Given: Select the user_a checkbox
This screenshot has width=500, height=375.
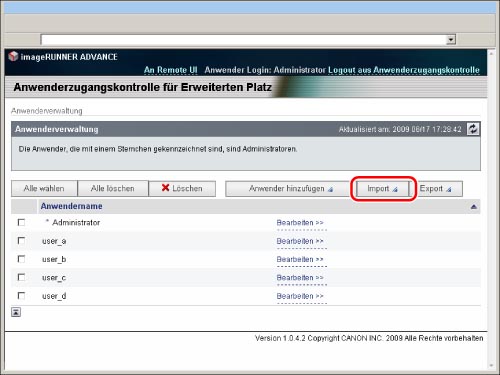Looking at the screenshot, I should [21, 241].
